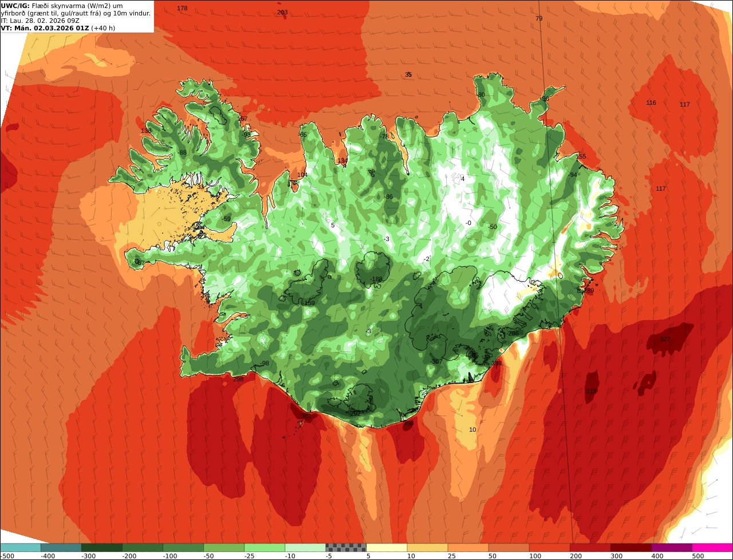Click the flux value -88 on the map
733x560 pixels.
click(183, 152)
